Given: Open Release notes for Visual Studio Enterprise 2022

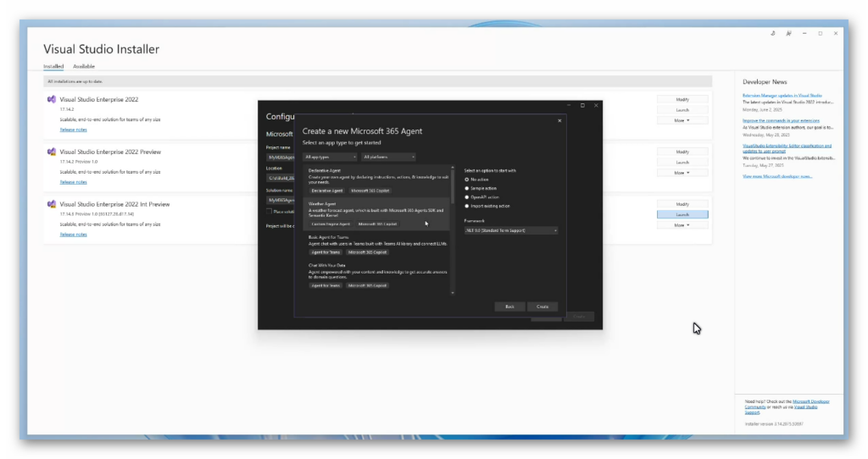Looking at the screenshot, I should 73,130.
